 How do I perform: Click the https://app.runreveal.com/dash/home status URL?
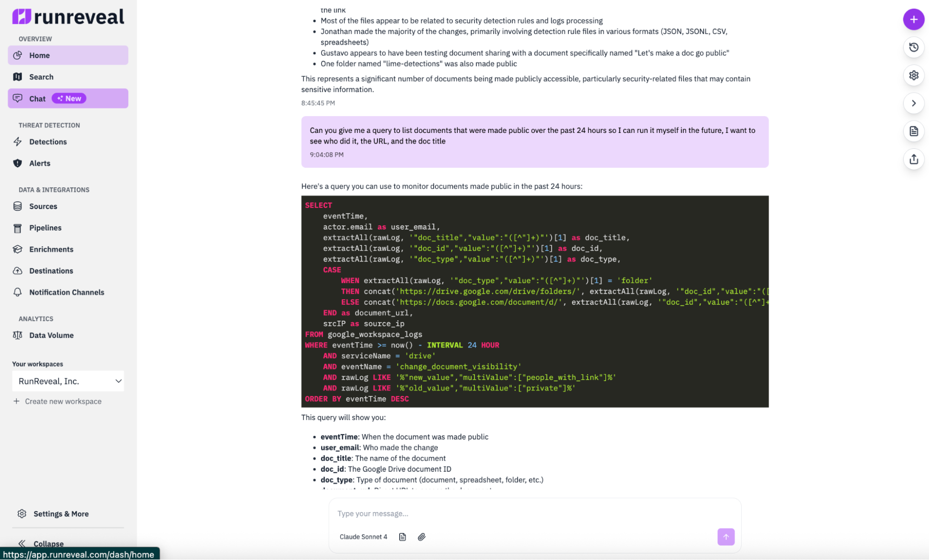click(79, 554)
